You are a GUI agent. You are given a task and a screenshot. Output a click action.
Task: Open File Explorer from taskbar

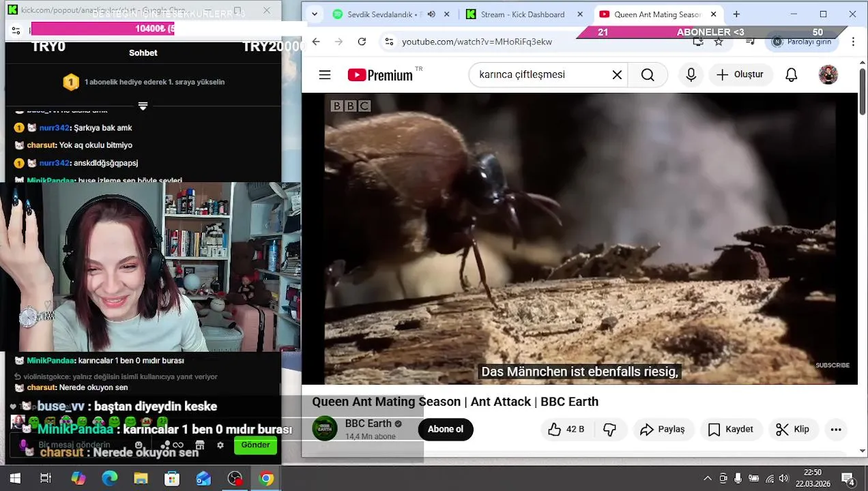[141, 479]
